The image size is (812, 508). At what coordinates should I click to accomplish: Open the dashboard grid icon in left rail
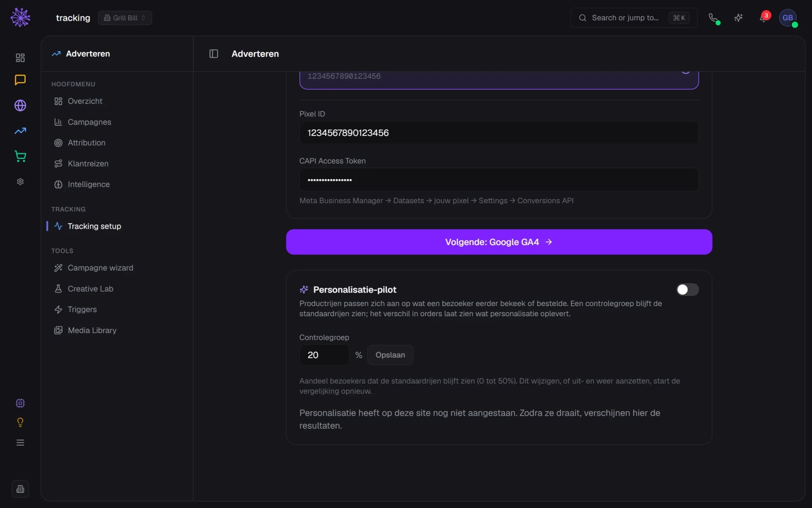pos(20,58)
